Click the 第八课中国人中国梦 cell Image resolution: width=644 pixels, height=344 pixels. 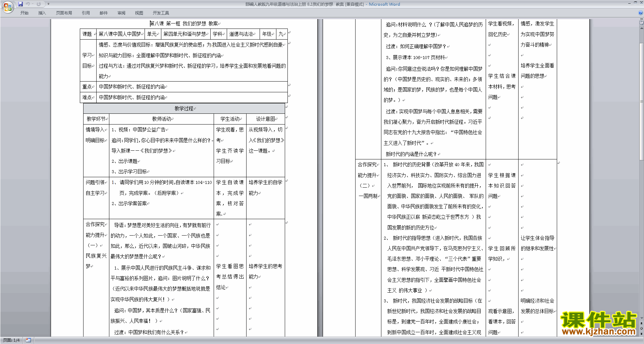[x=120, y=34]
